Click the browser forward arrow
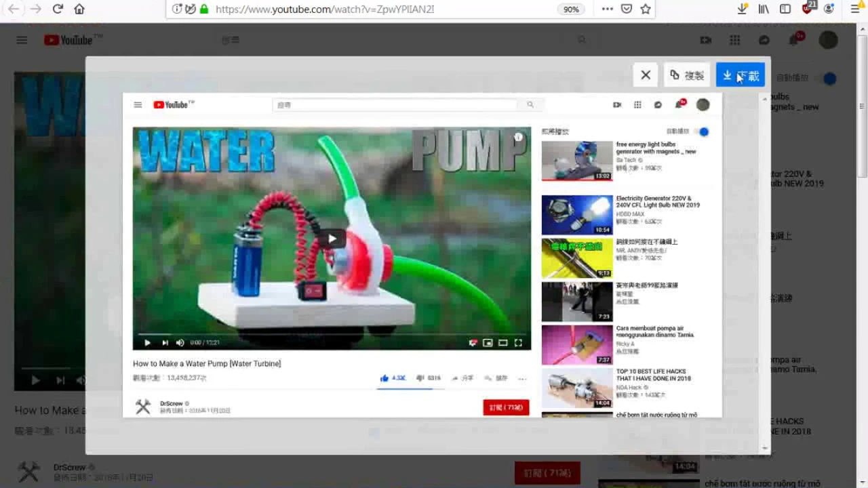Screen dimensions: 868x488 pyautogui.click(x=35, y=9)
